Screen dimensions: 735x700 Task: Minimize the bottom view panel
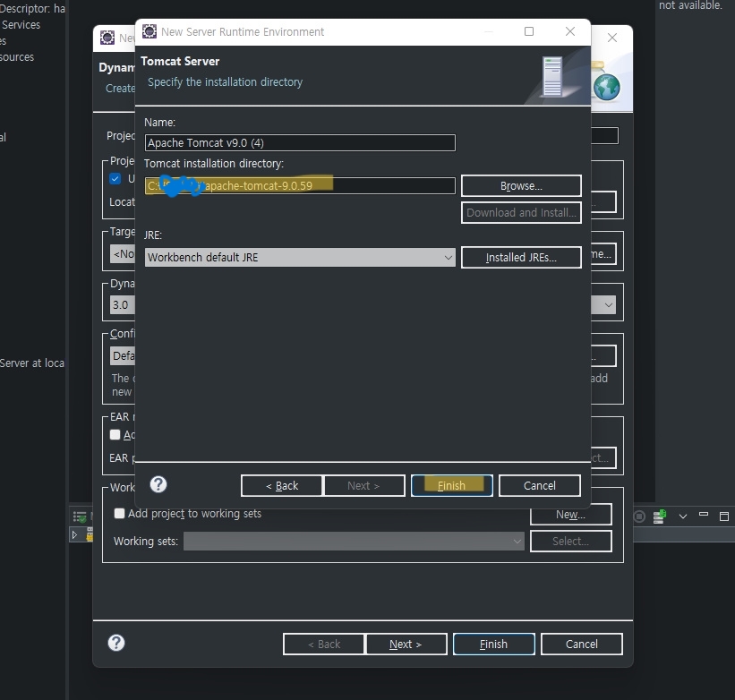704,515
